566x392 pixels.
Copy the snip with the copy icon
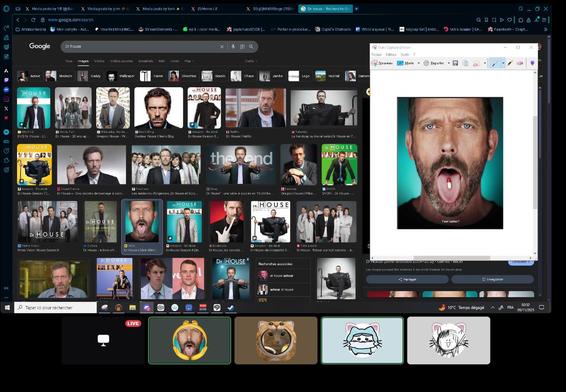pyautogui.click(x=466, y=63)
